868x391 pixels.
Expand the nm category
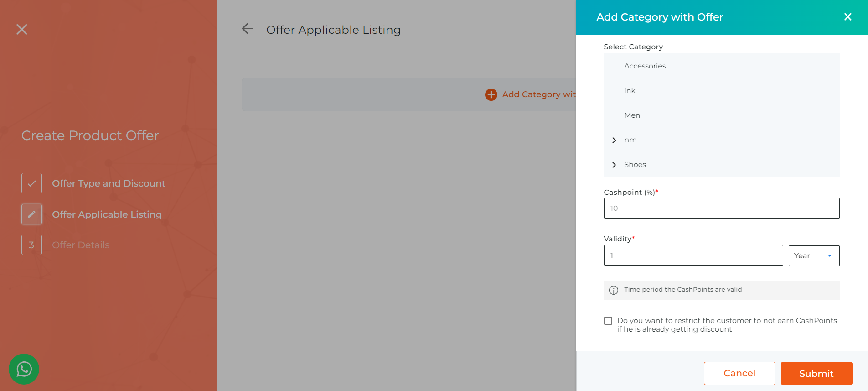click(x=614, y=140)
